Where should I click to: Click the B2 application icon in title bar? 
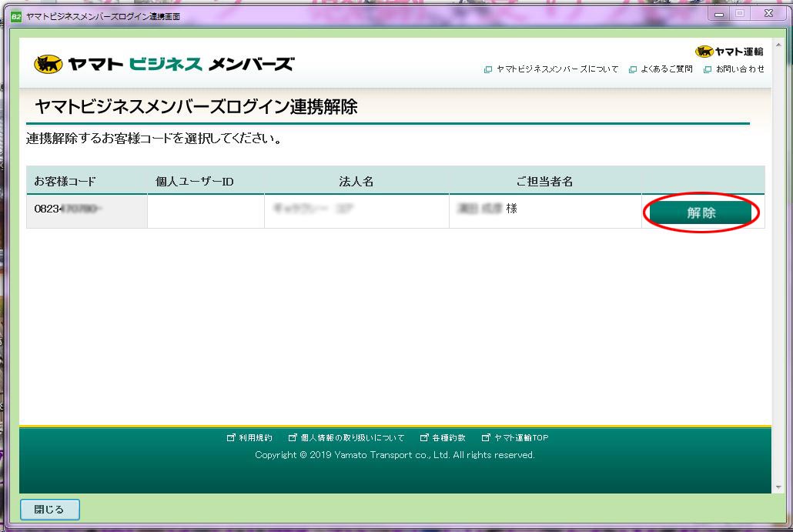click(15, 17)
